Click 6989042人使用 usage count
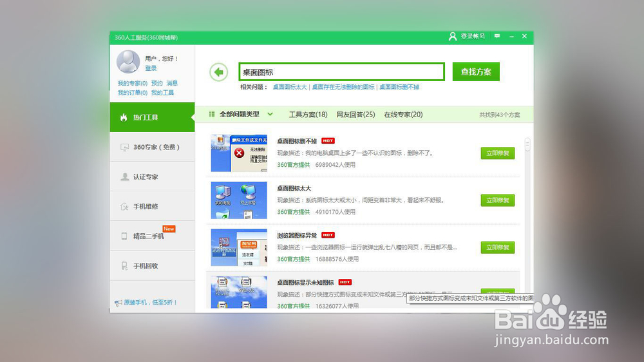Image resolution: width=644 pixels, height=362 pixels. click(x=335, y=165)
